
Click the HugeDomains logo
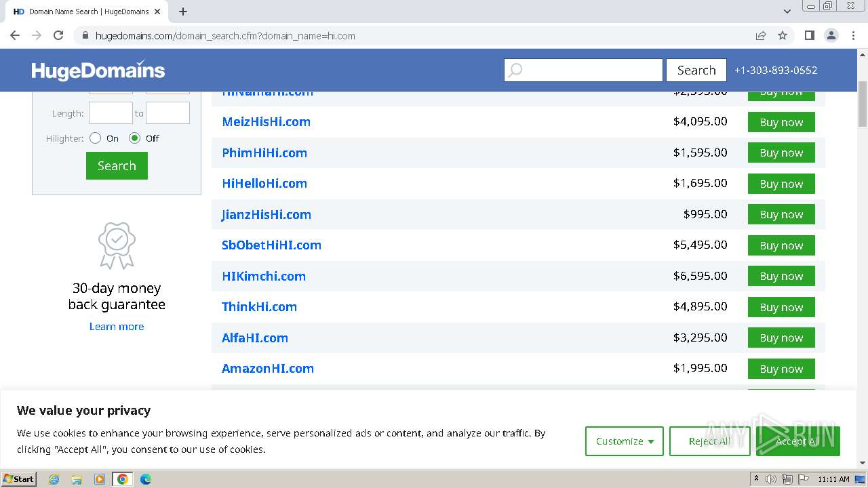click(98, 70)
